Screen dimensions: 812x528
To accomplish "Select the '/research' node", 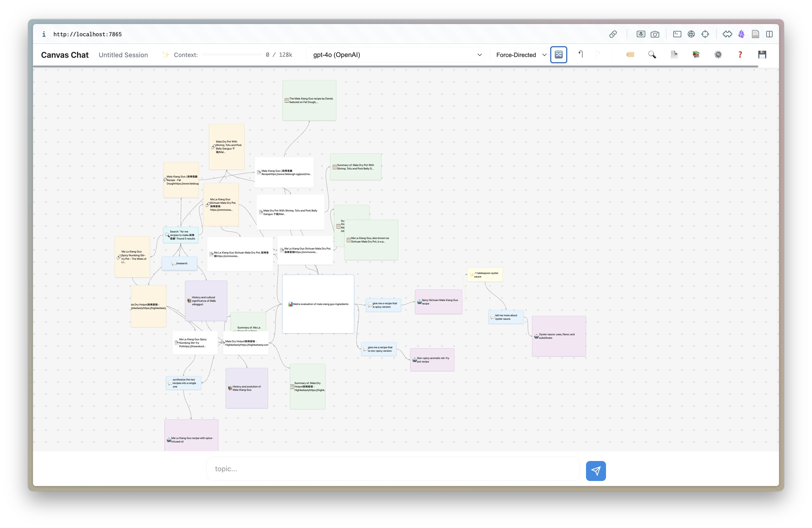I will point(179,263).
